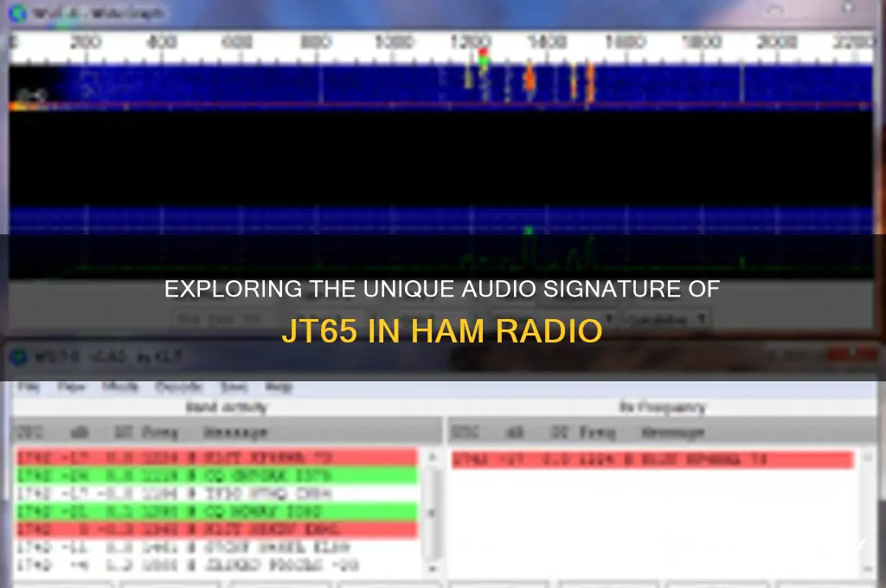
Task: Click the 1400 label on the waterfall scale
Action: coord(547,42)
